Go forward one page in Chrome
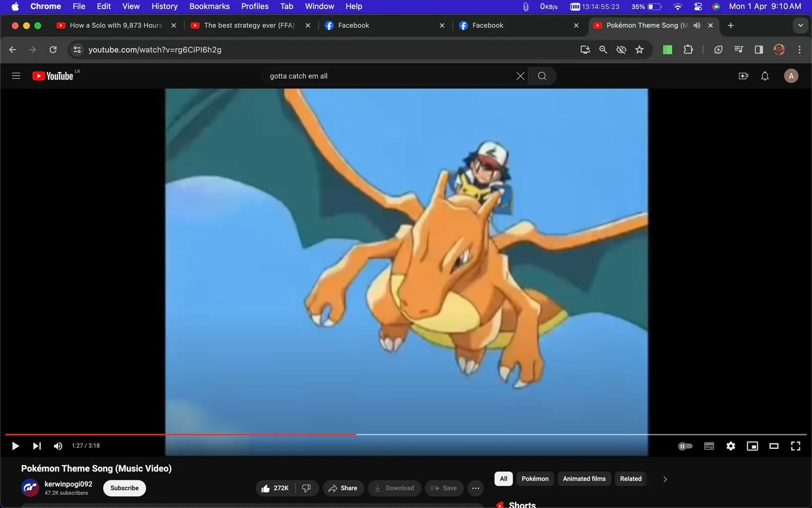Screen dimensions: 812x508 pos(33,49)
